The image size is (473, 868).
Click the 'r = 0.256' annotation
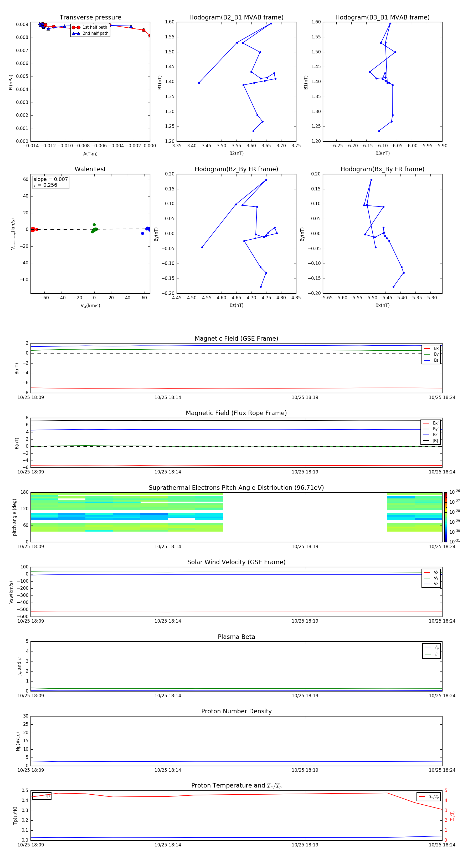click(45, 185)
